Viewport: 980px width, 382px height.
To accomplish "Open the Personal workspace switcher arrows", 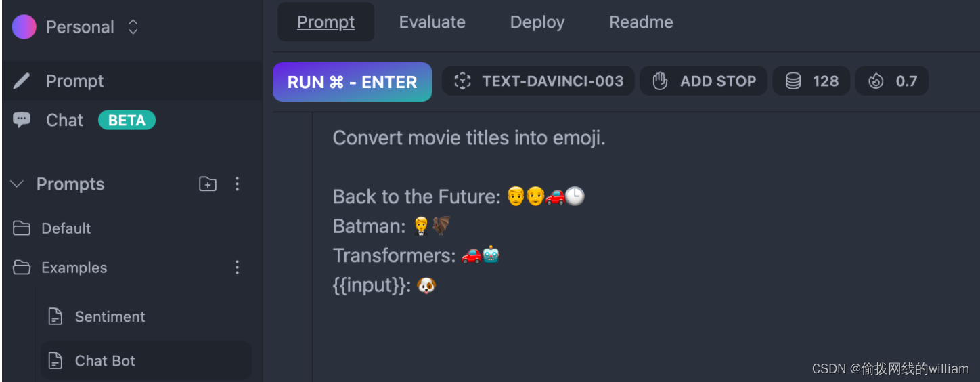I will 133,27.
